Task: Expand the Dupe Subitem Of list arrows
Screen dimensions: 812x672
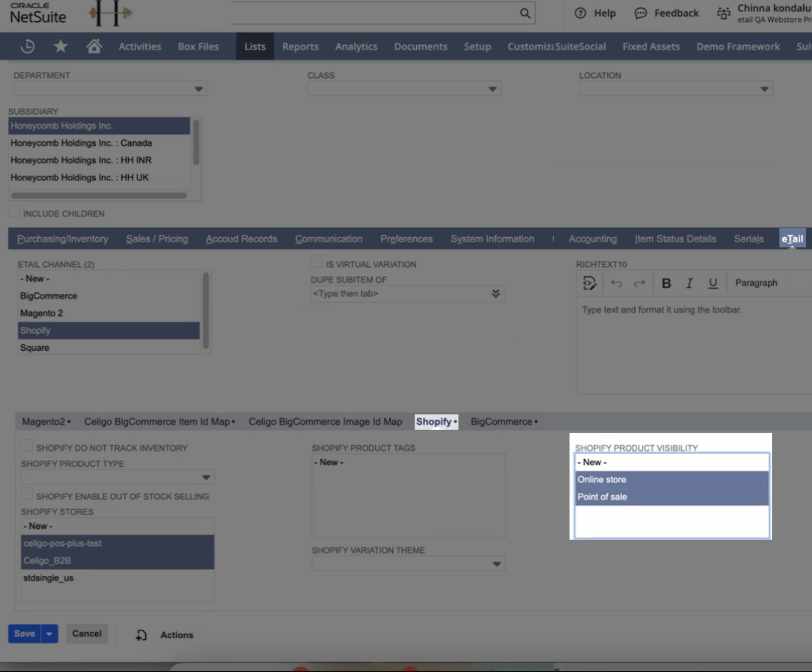Action: pos(496,294)
